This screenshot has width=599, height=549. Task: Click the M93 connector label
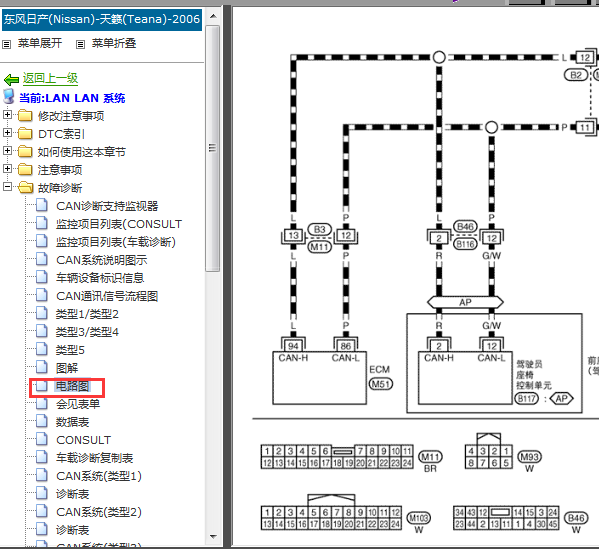[529, 457]
